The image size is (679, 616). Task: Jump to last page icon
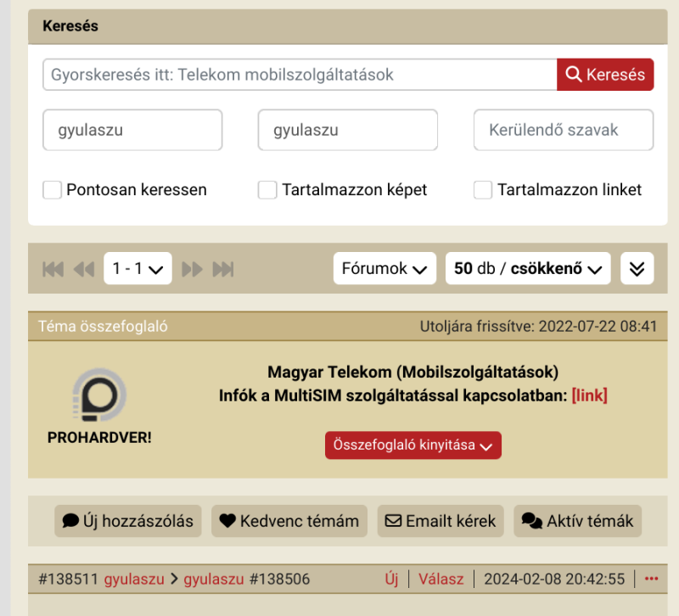(x=223, y=269)
